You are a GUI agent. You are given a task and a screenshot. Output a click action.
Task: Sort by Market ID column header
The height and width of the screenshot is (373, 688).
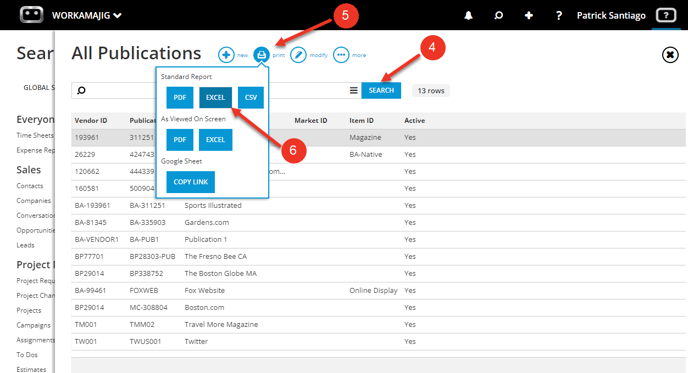(x=311, y=120)
